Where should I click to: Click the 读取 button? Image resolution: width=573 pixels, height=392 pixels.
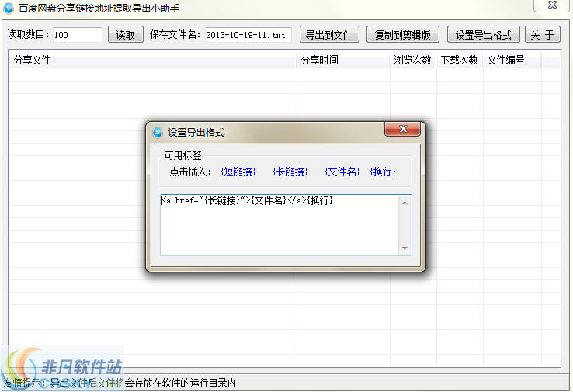tap(125, 35)
